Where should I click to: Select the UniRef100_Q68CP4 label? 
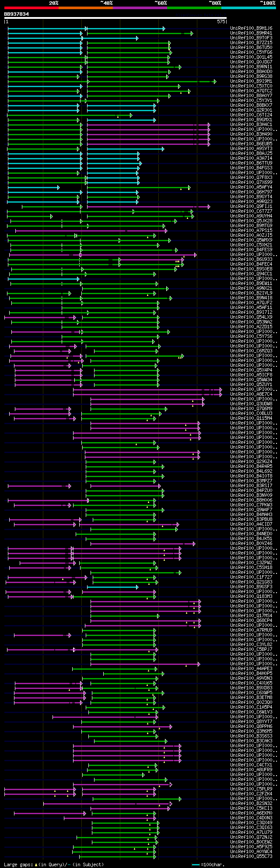pos(251,621)
